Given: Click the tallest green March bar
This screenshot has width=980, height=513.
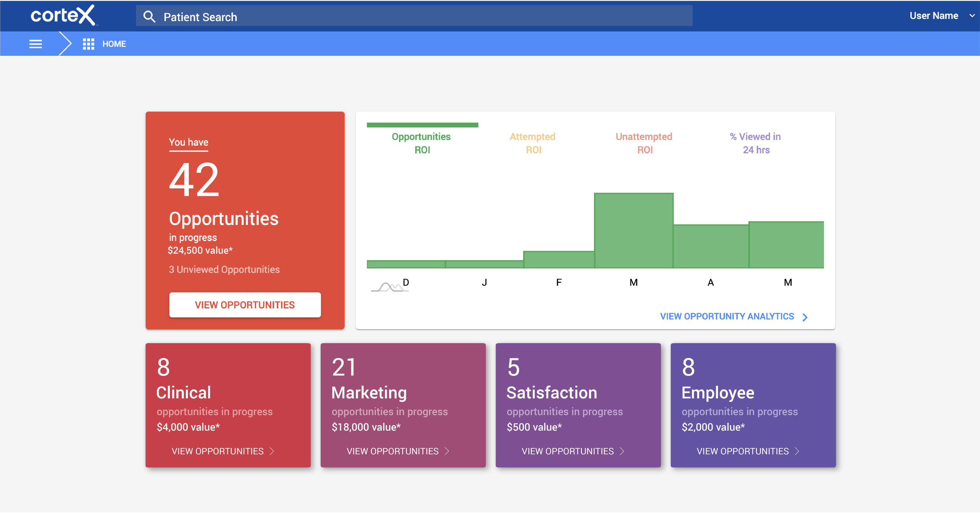Looking at the screenshot, I should [x=633, y=230].
